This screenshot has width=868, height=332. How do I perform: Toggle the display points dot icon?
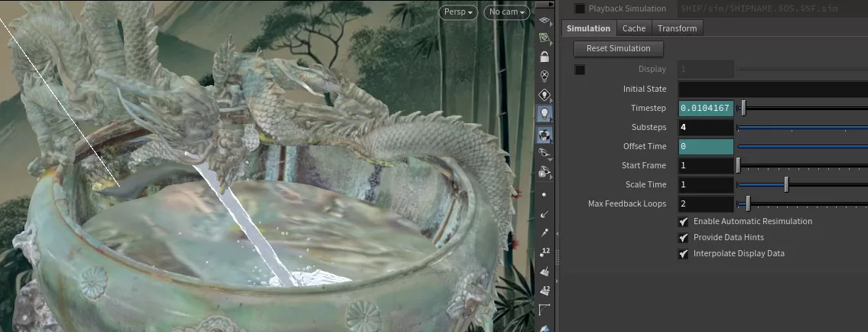coord(545,194)
